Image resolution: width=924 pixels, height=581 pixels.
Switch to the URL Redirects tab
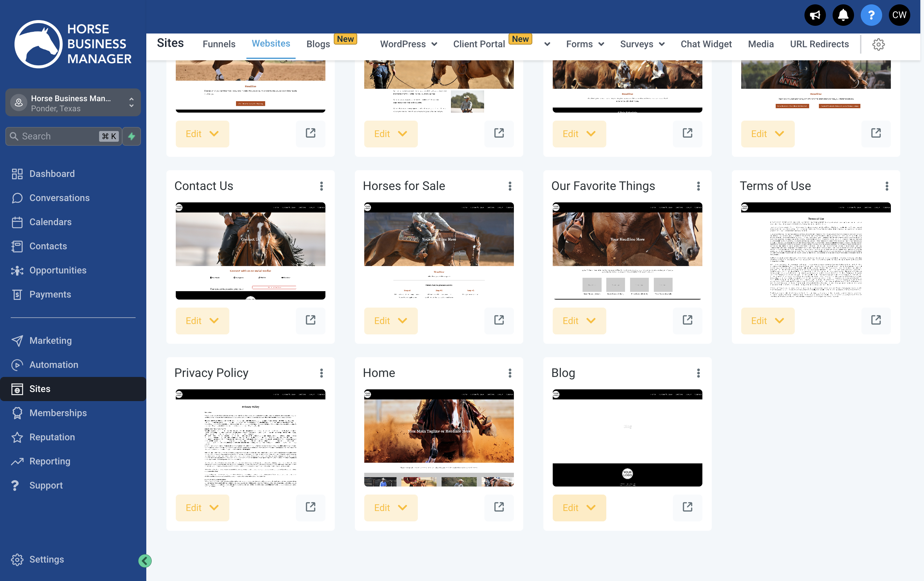[819, 44]
